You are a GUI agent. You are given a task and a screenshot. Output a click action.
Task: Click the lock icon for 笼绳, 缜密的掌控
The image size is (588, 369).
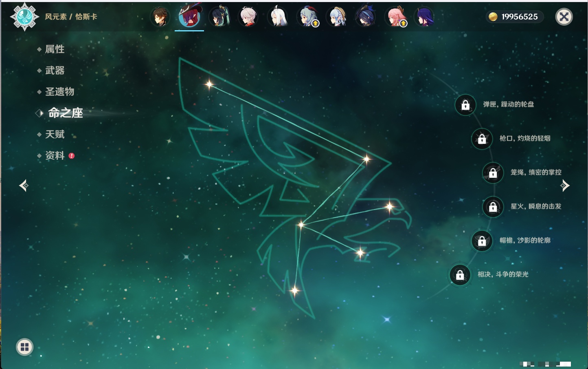pyautogui.click(x=493, y=173)
